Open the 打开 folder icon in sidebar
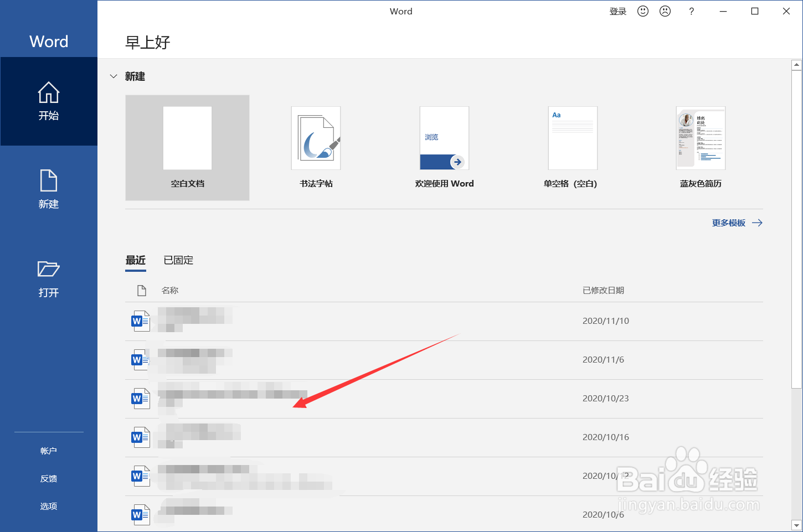 pos(49,278)
